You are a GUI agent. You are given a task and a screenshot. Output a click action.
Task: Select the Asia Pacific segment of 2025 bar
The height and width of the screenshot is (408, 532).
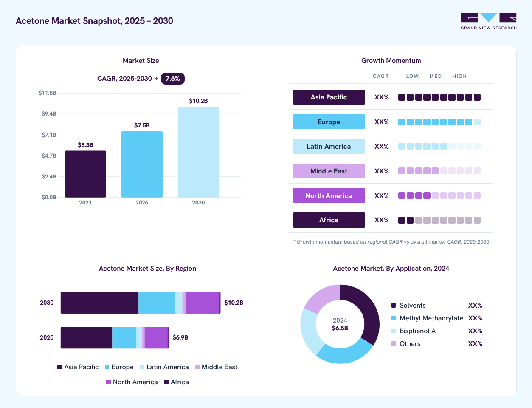[86, 338]
